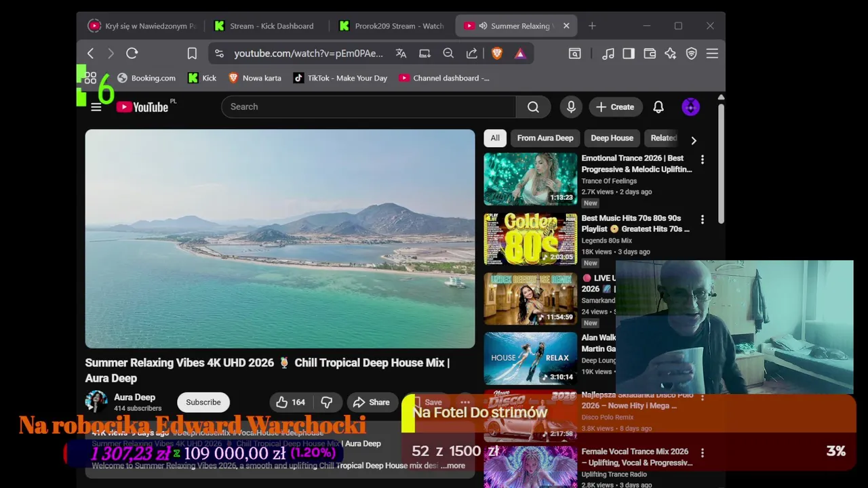Switch to Stream - Kick Dashboard tab
The height and width of the screenshot is (488, 868).
264,26
